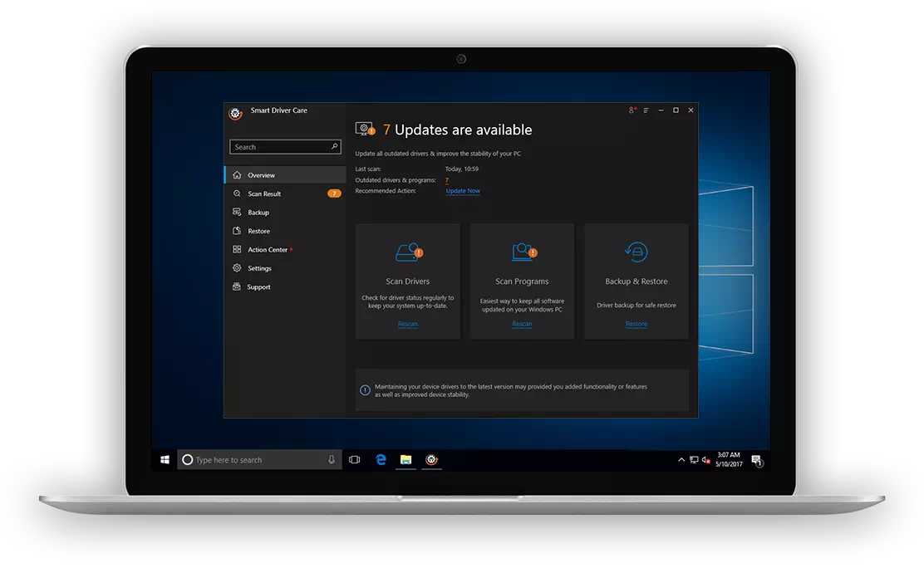Click the Settings gear icon in sidebar

237,267
